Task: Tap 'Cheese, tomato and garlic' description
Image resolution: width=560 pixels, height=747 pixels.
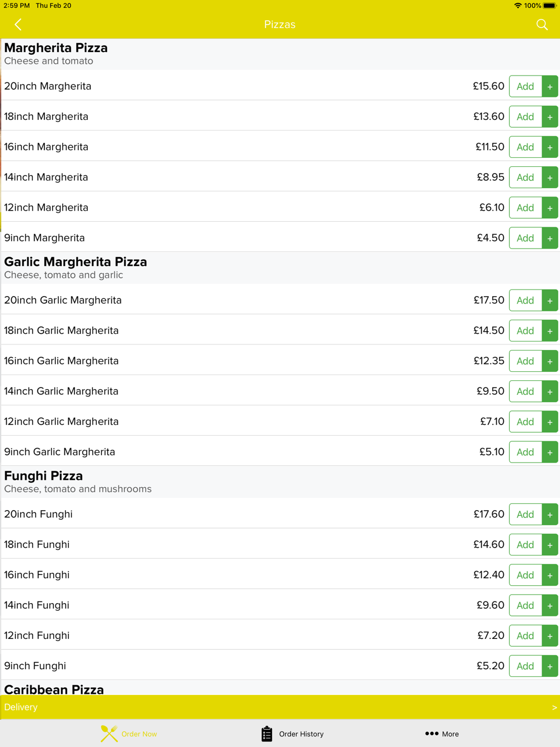Action: point(64,275)
